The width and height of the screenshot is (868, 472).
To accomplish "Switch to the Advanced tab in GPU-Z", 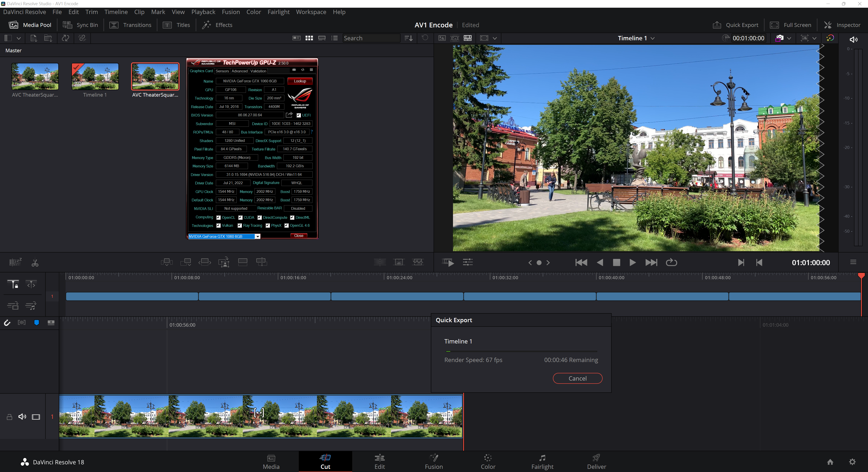I will pos(240,71).
